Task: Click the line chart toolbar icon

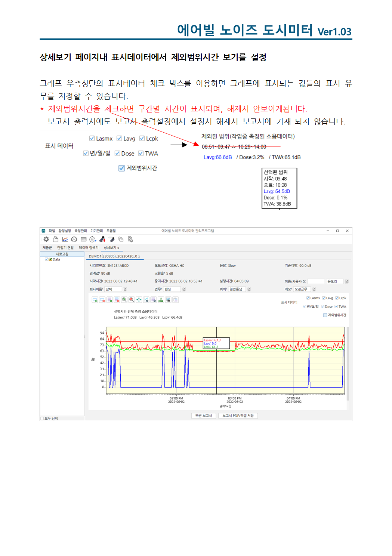Action: (65, 239)
